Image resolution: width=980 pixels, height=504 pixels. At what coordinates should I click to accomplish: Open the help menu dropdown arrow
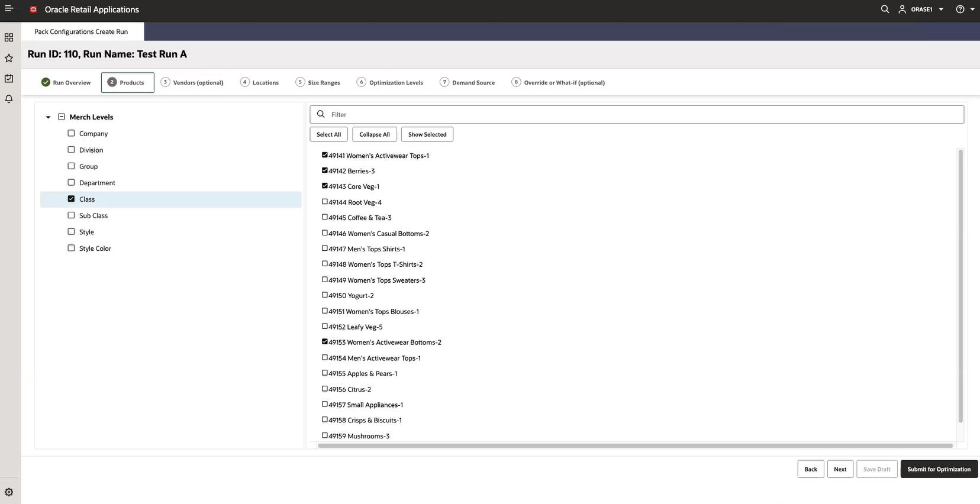[972, 9]
